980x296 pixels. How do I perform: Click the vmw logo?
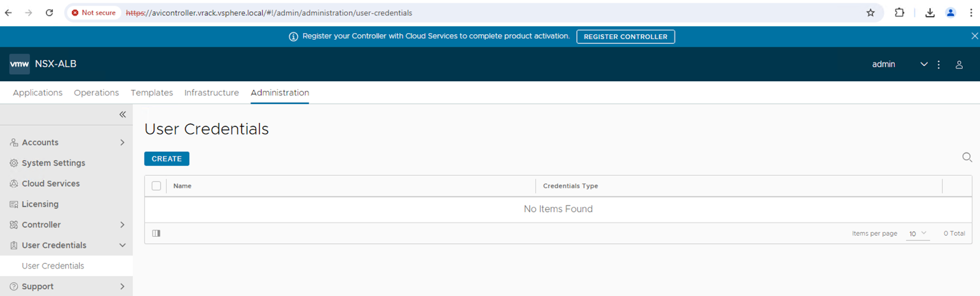(20, 64)
